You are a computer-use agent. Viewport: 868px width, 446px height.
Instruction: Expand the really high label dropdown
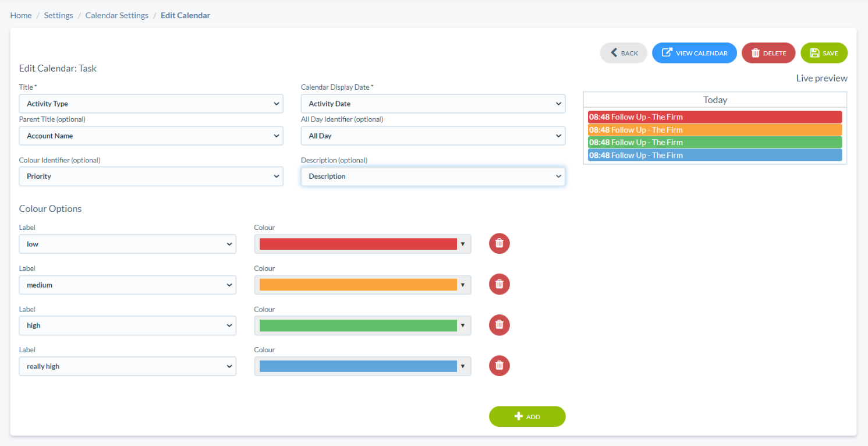pyautogui.click(x=127, y=366)
